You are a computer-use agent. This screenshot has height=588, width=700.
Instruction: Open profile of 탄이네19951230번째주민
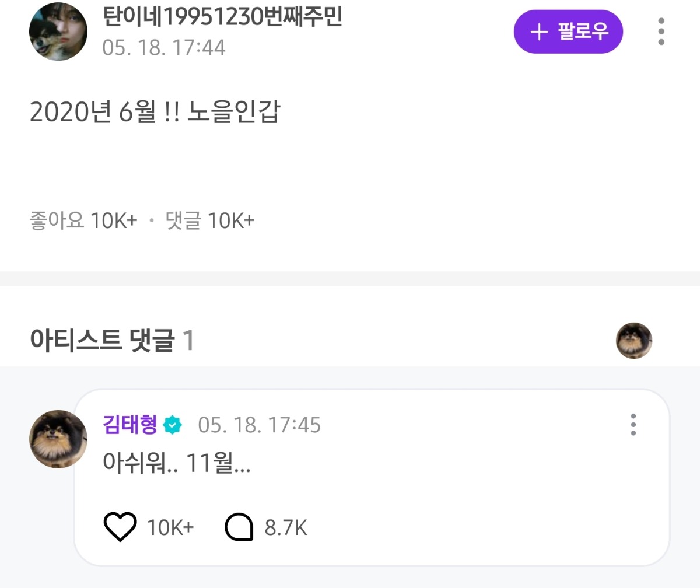tap(222, 17)
